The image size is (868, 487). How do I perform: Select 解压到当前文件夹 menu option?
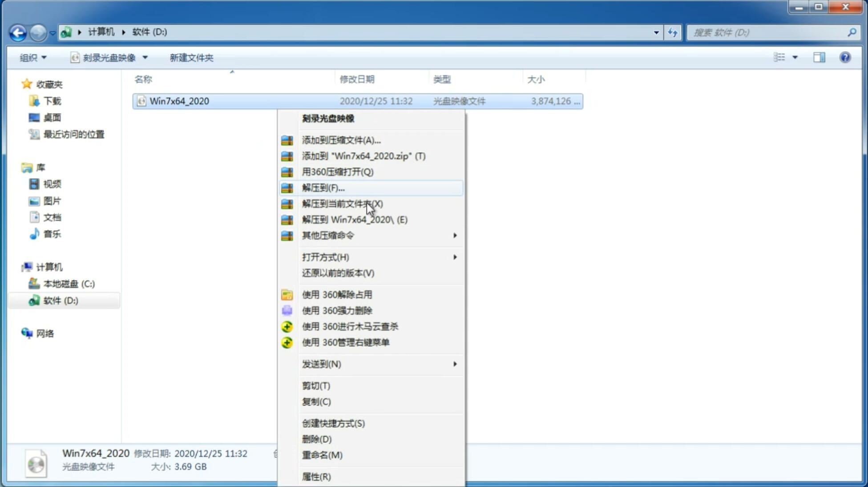[x=342, y=203]
